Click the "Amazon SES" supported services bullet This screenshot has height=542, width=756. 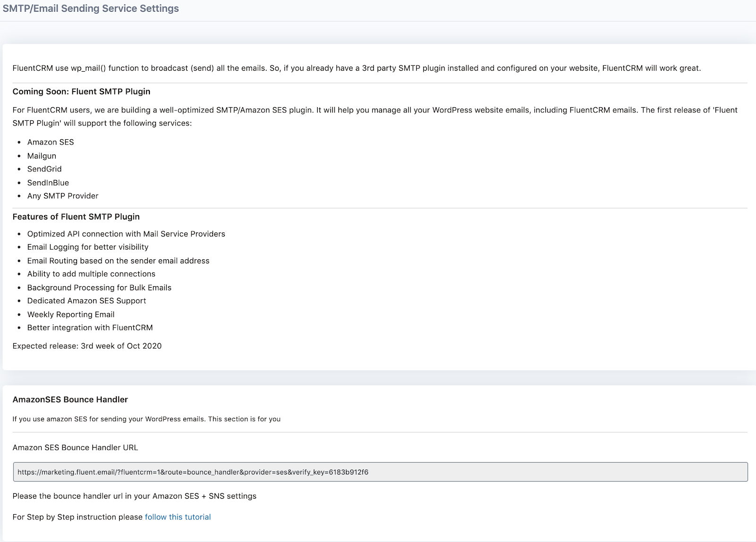tap(51, 142)
